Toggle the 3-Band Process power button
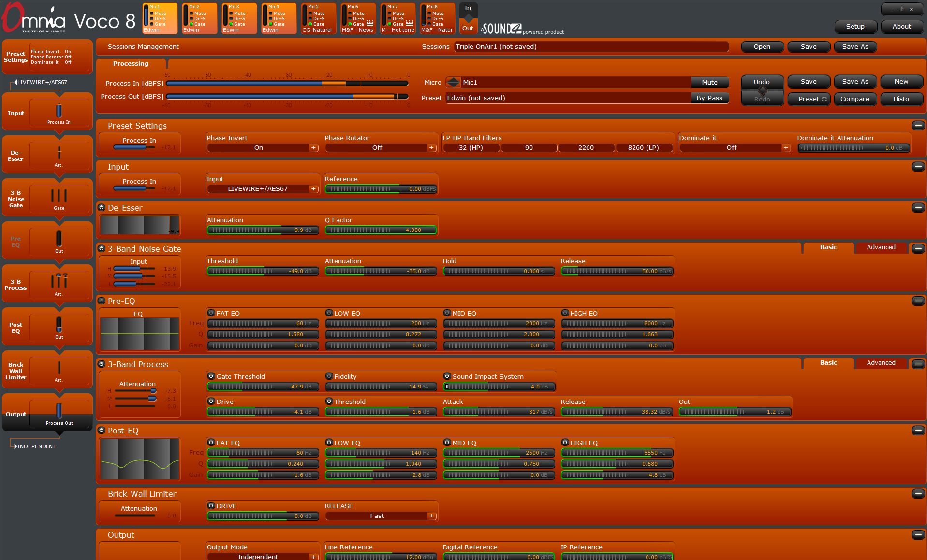This screenshot has height=560, width=927. 102,364
